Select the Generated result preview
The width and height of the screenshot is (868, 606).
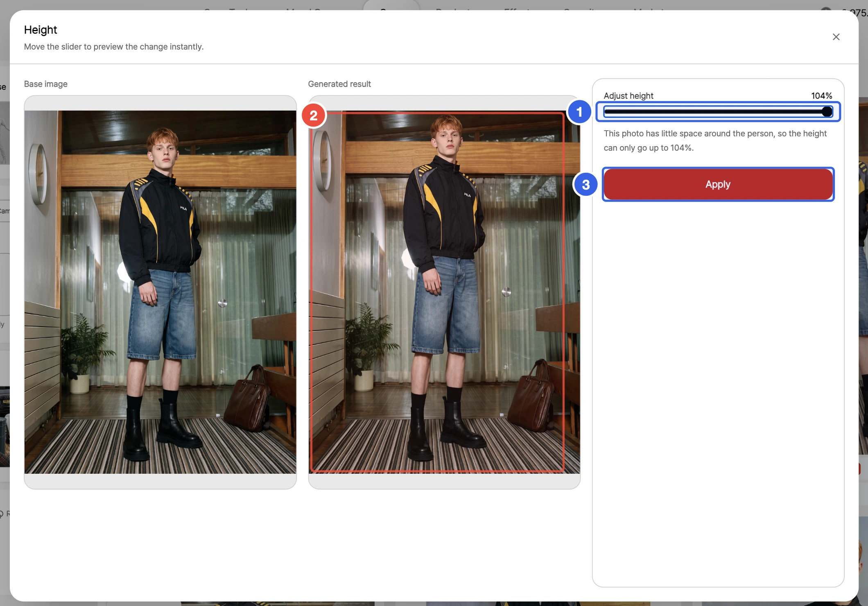coord(444,292)
